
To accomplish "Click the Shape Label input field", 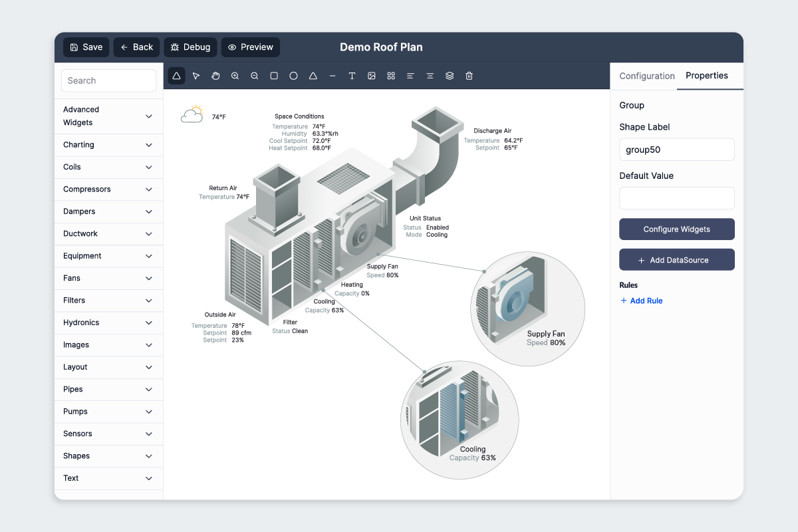I will [676, 150].
